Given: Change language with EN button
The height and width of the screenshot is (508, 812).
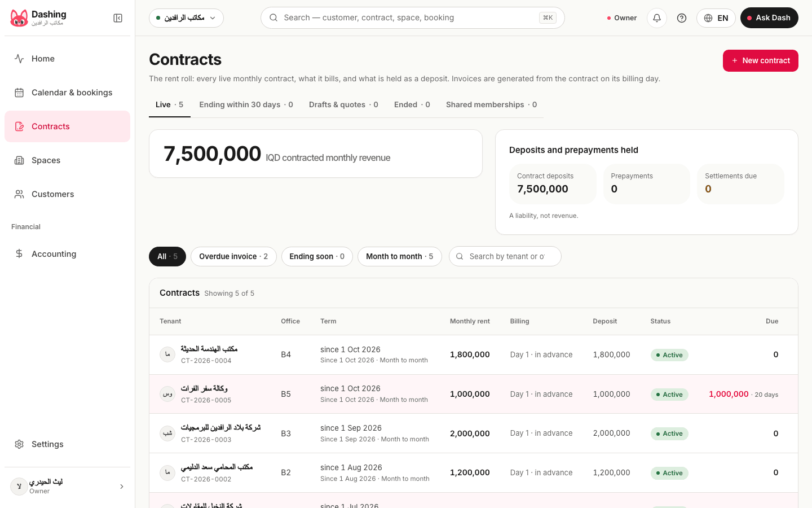Looking at the screenshot, I should click(716, 18).
